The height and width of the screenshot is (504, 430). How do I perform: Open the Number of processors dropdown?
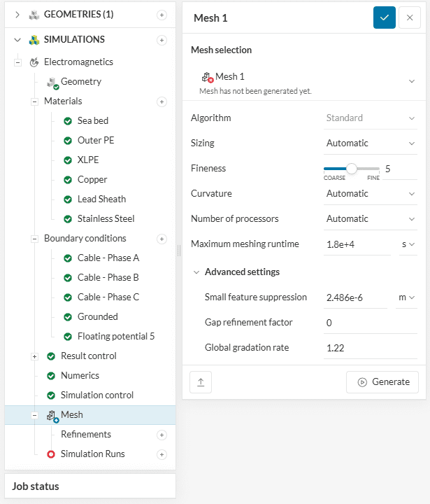click(371, 219)
